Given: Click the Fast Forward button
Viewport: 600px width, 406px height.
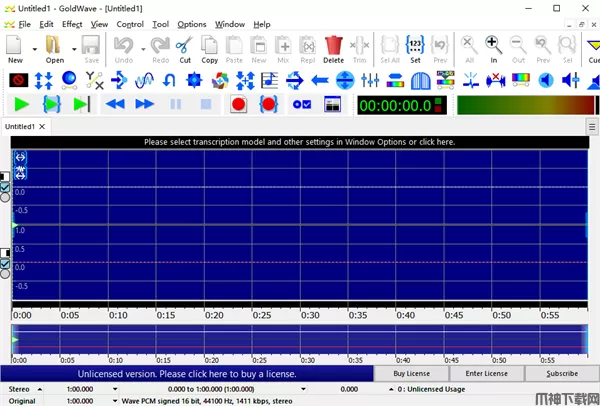Looking at the screenshot, I should click(x=145, y=104).
